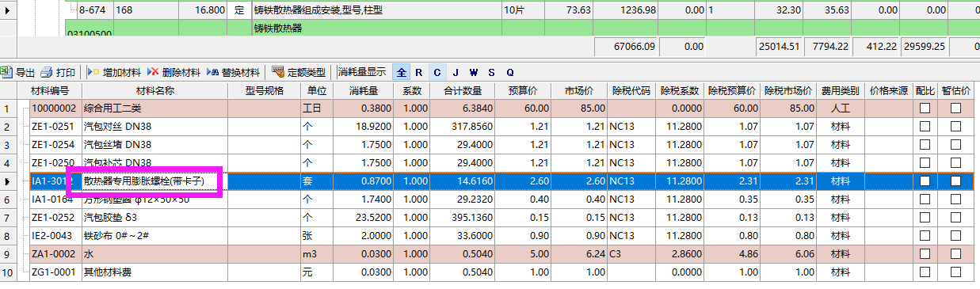
Task: Click the 打印 (print) icon
Action: point(47,72)
